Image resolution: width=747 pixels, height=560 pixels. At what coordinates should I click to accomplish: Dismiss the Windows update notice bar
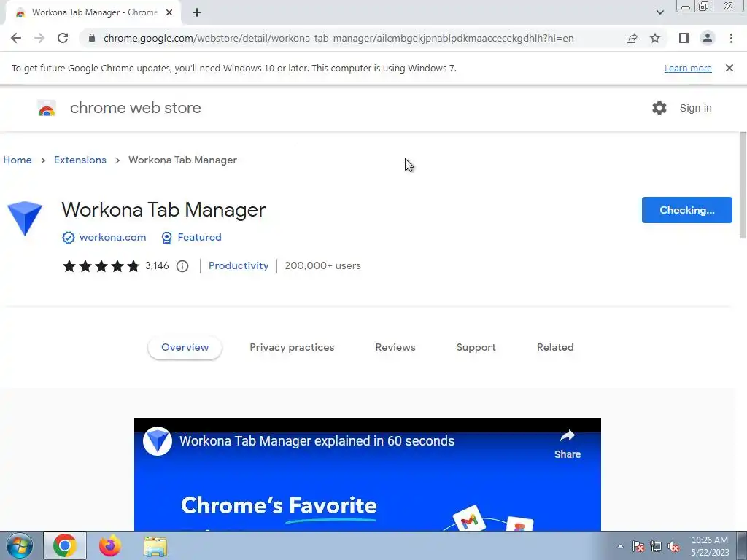coord(729,68)
